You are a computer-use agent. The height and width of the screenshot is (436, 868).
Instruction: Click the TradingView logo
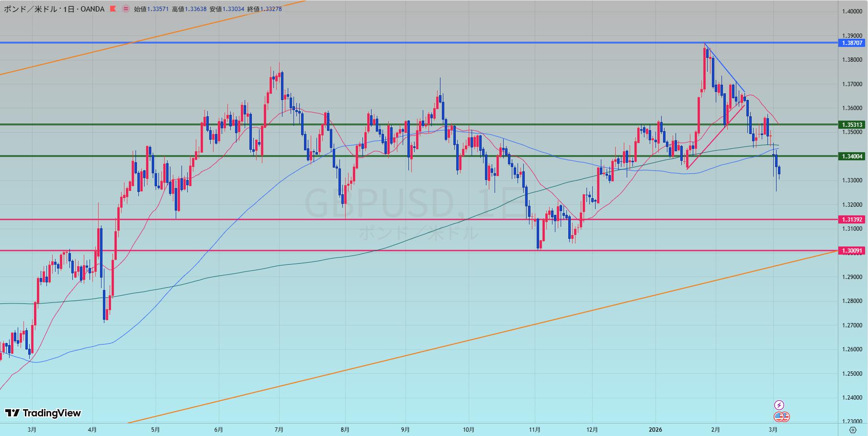[43, 413]
